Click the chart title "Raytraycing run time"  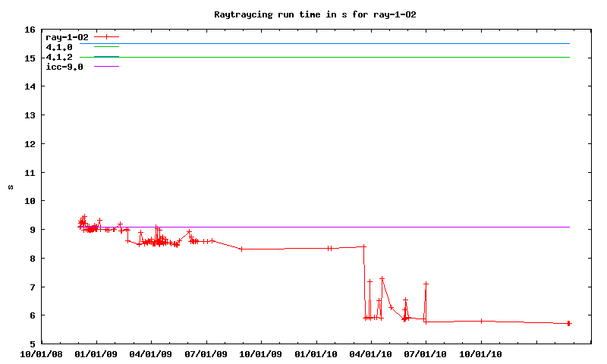click(314, 14)
